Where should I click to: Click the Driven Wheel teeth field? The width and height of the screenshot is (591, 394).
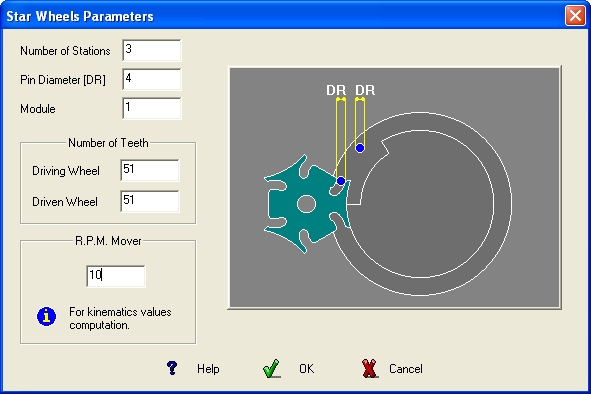point(150,201)
